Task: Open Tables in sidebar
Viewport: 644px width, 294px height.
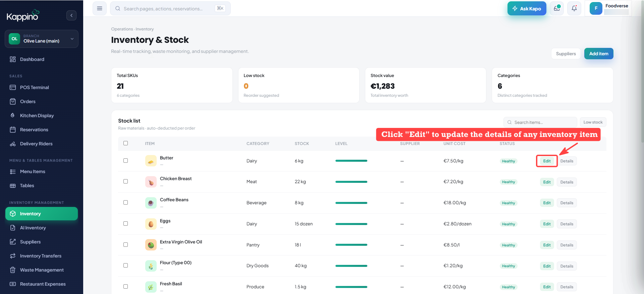Action: [x=42, y=186]
